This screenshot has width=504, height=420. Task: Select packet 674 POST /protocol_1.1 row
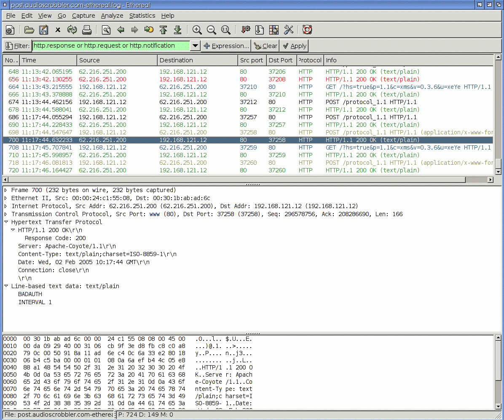pos(248,102)
